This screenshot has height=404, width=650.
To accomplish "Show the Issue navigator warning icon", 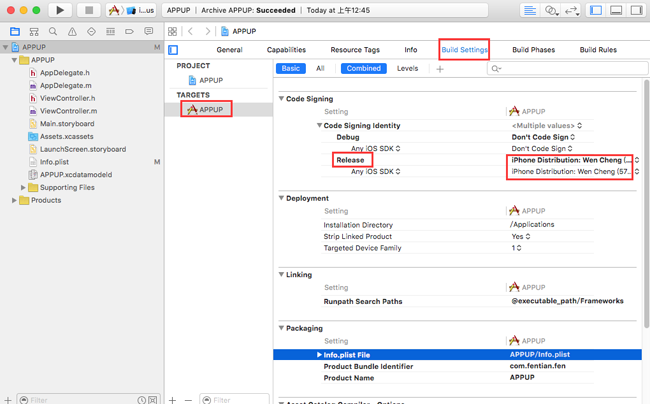I will coord(72,32).
